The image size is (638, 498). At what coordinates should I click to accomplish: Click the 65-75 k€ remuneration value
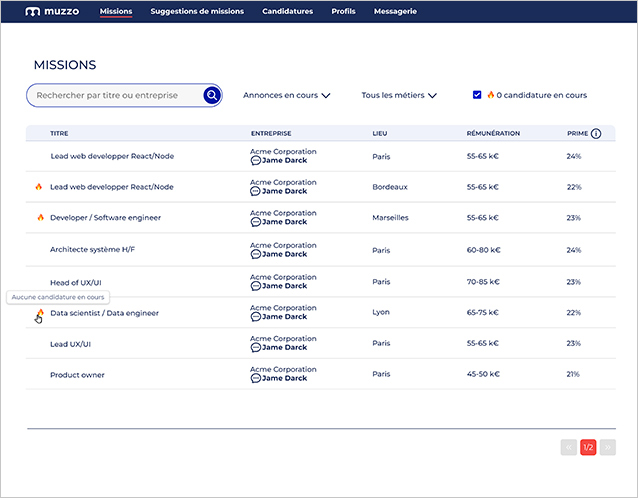tap(483, 312)
